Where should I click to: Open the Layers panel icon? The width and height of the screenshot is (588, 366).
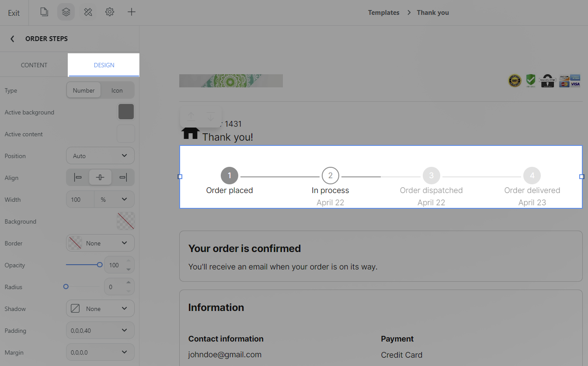(66, 12)
